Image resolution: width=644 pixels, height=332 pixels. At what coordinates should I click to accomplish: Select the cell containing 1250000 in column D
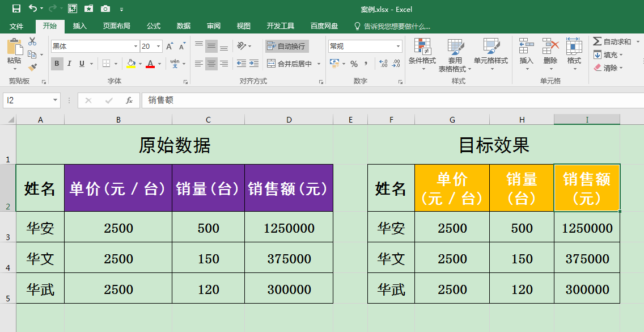pyautogui.click(x=289, y=227)
